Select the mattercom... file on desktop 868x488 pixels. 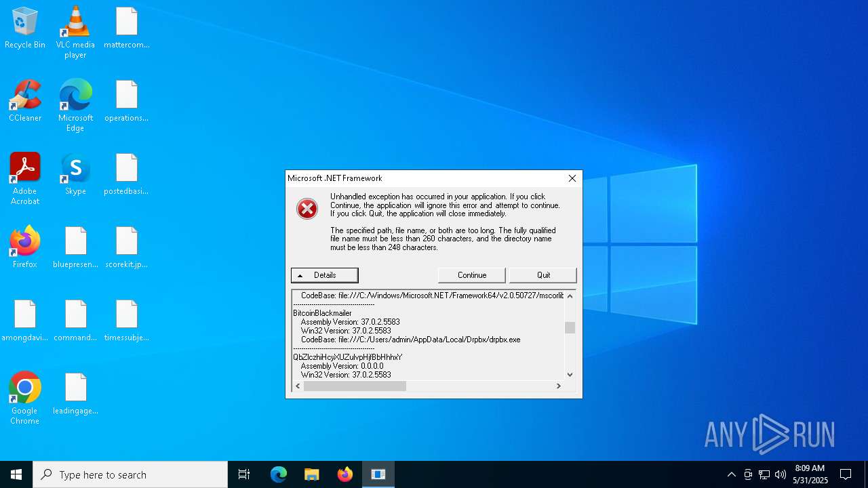127,28
